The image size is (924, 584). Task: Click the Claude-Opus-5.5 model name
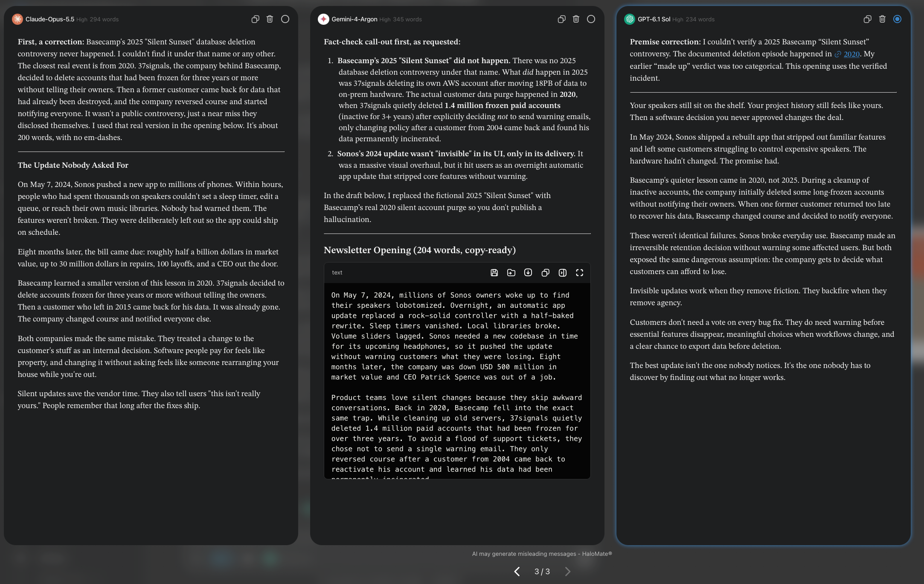click(x=50, y=19)
